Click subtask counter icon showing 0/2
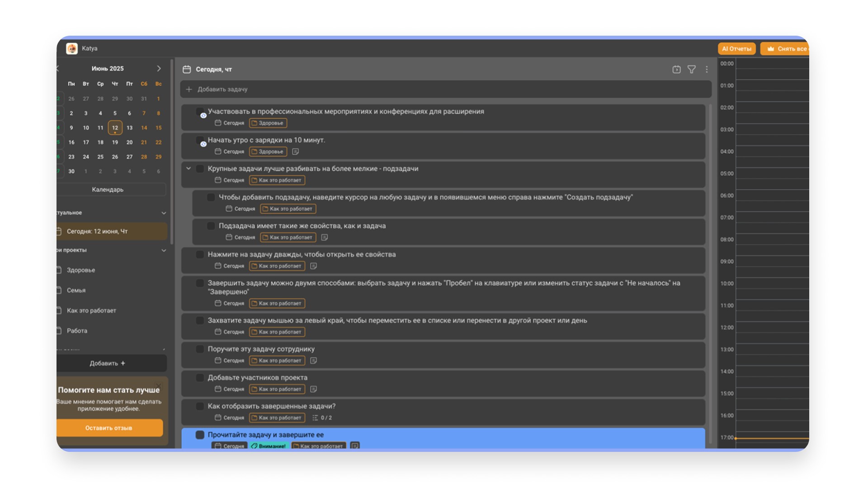 pyautogui.click(x=315, y=418)
